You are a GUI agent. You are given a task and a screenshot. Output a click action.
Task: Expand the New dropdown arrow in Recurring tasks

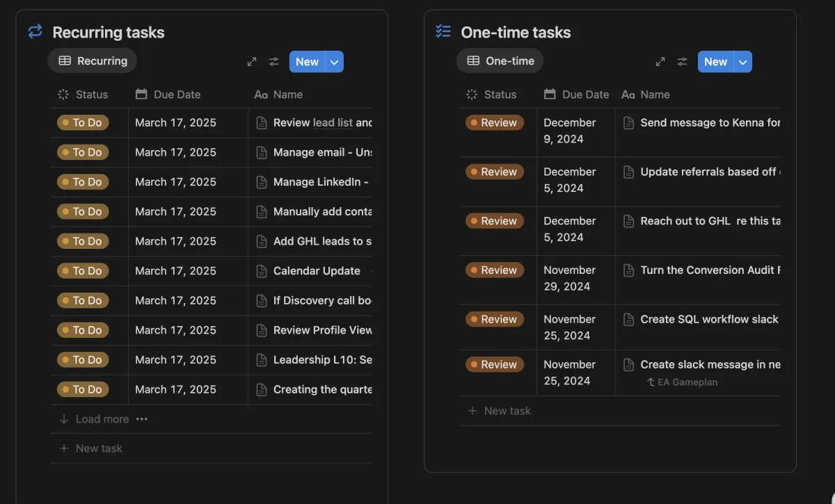click(x=335, y=62)
